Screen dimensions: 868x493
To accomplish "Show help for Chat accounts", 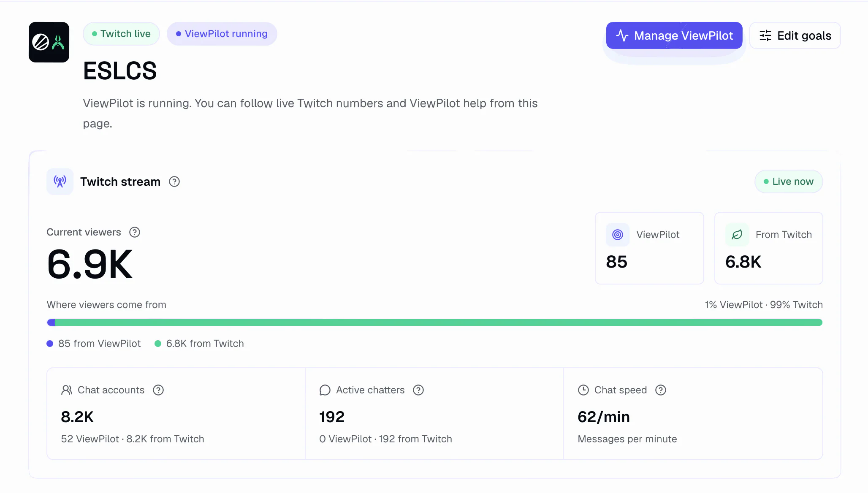I will click(x=158, y=390).
